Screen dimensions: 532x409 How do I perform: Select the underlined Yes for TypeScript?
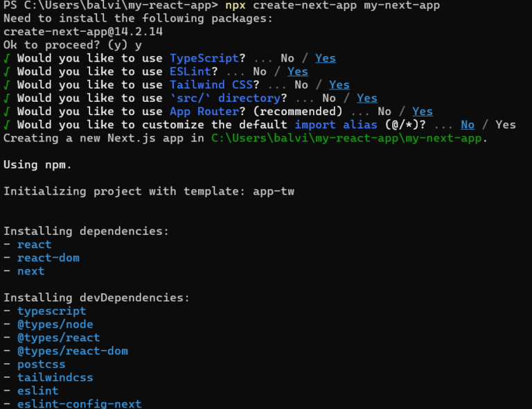pyautogui.click(x=325, y=58)
